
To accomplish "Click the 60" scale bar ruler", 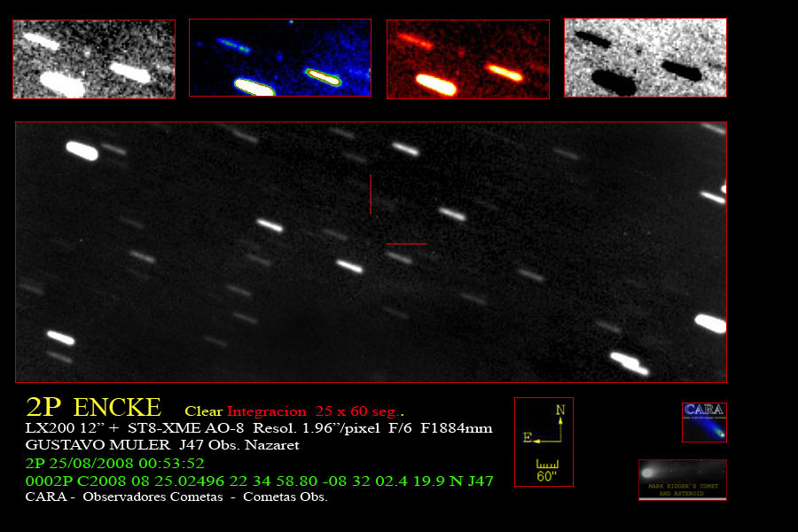I will pyautogui.click(x=547, y=465).
